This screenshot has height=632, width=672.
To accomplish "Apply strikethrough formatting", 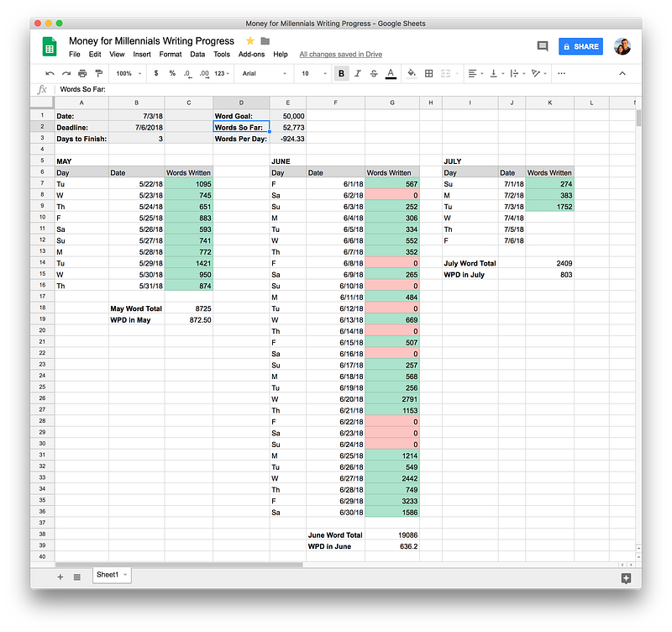I will click(374, 73).
